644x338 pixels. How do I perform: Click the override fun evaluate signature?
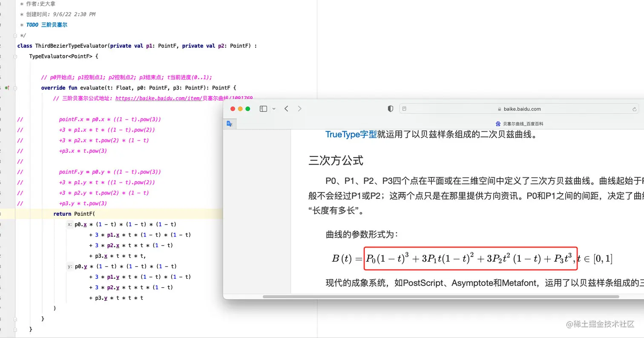[138, 88]
